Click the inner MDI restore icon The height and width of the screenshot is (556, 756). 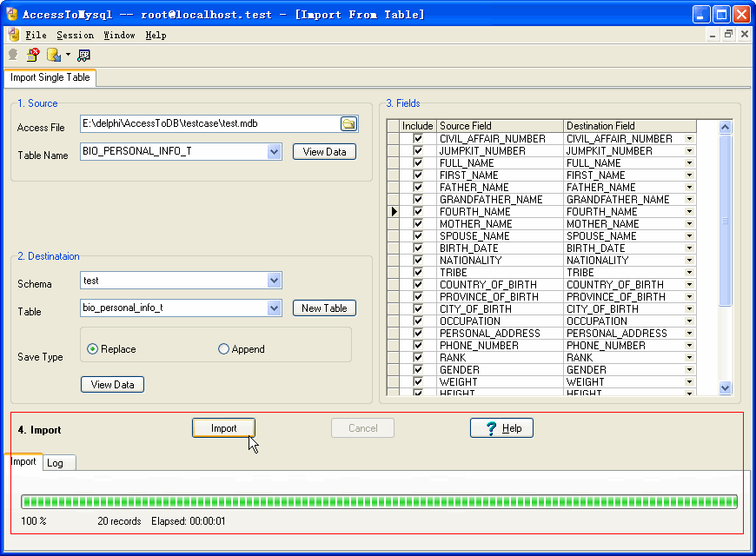click(x=728, y=34)
